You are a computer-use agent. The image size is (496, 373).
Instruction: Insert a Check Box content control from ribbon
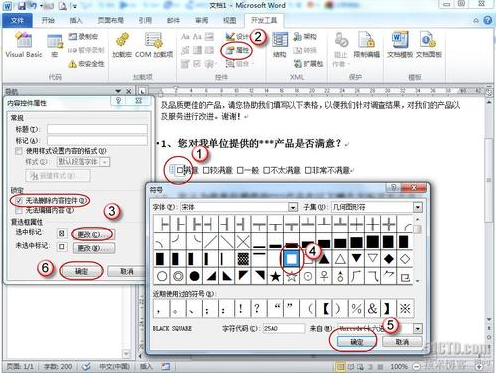[197, 64]
